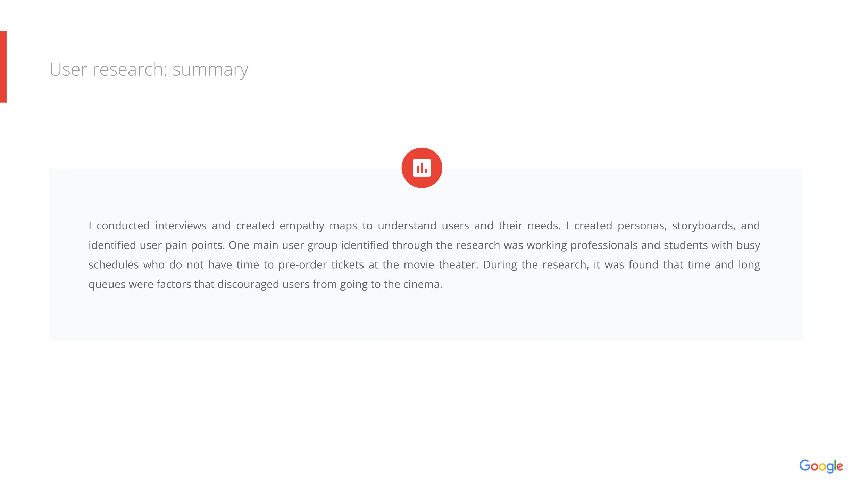Viewport: 868px width, 488px height.
Task: Click the word "conducted" in the first line
Action: [x=123, y=226]
